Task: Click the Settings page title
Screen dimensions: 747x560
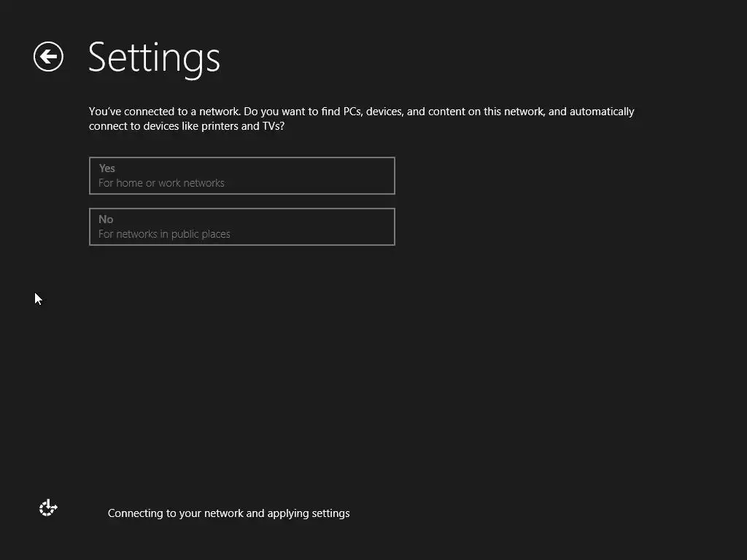Action: click(154, 57)
